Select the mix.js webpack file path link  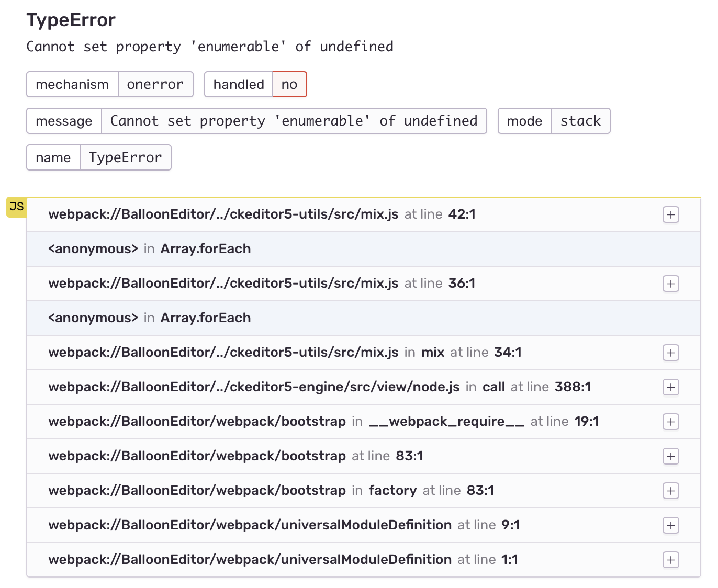pos(222,214)
